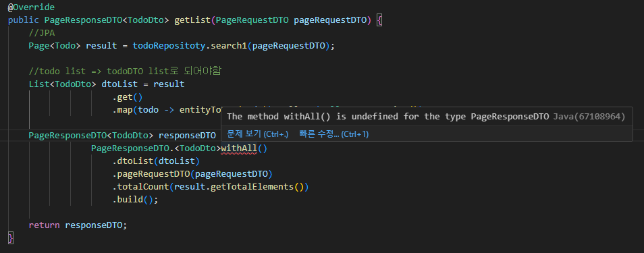Place cursor on the //JPA comment
The height and width of the screenshot is (253, 644).
41,33
